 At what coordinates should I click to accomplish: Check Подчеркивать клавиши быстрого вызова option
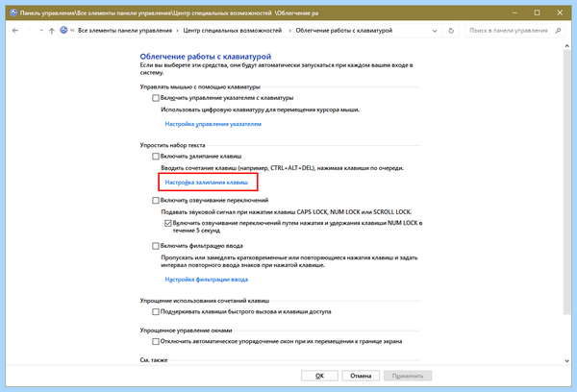[156, 311]
